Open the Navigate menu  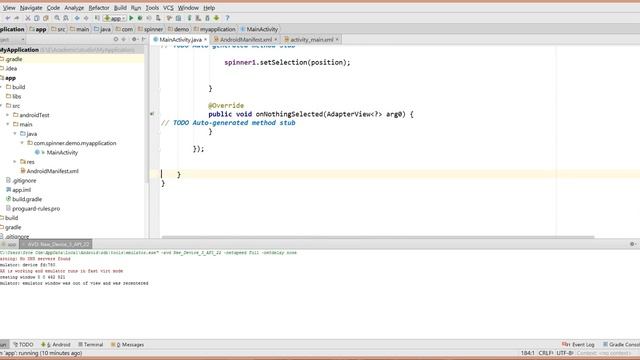tap(31, 8)
